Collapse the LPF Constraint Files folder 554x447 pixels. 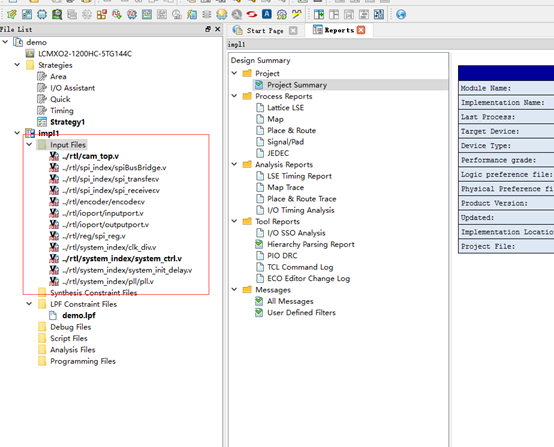[29, 304]
